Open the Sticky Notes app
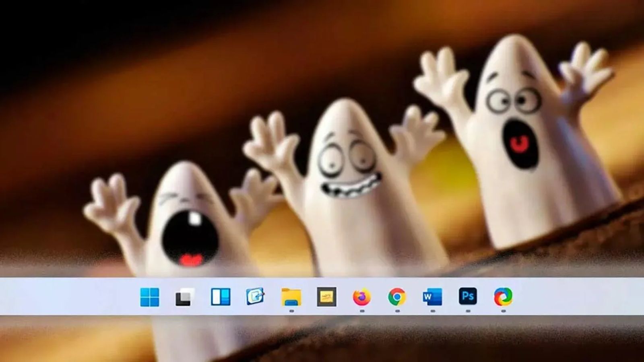Image resolution: width=644 pixels, height=362 pixels. pyautogui.click(x=326, y=297)
